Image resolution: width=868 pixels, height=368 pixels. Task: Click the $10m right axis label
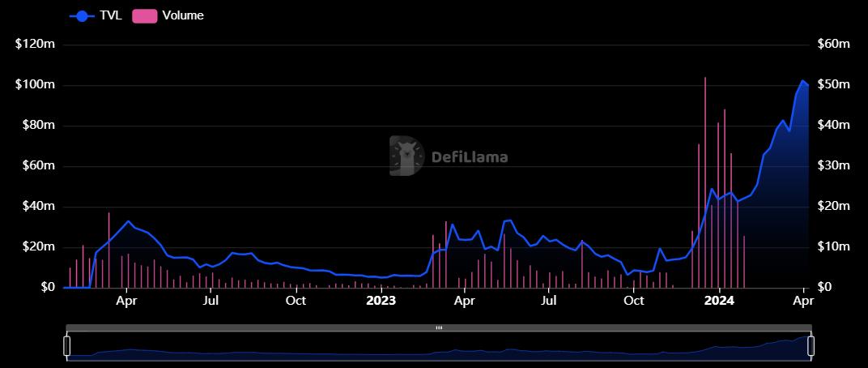point(833,246)
